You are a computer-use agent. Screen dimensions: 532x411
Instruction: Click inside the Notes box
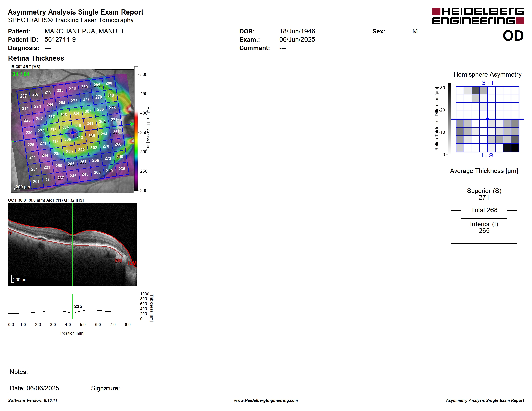[x=266, y=379]
